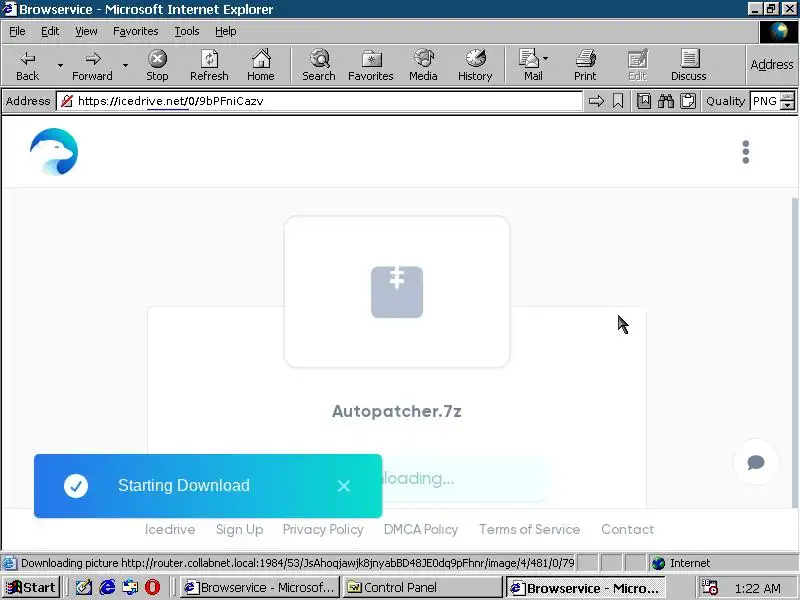Open the Edit menu
Screen dimensions: 800x600
(50, 31)
